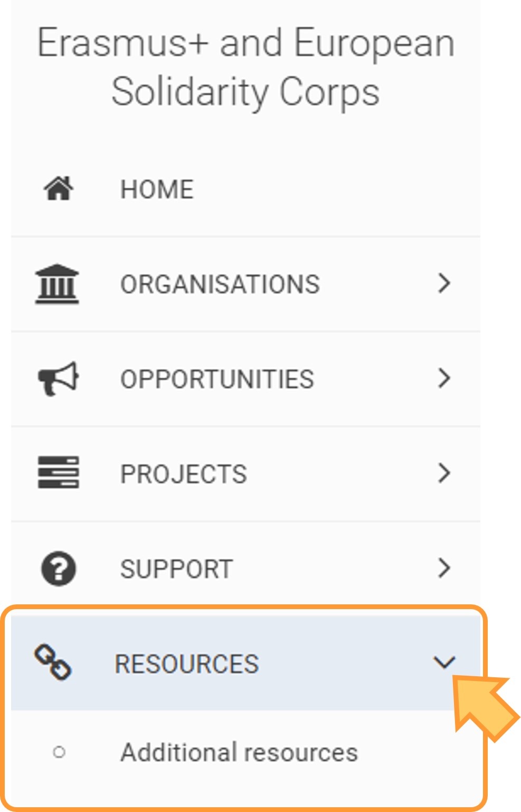Click the Projects stacked bars icon
The height and width of the screenshot is (812, 521).
[58, 472]
